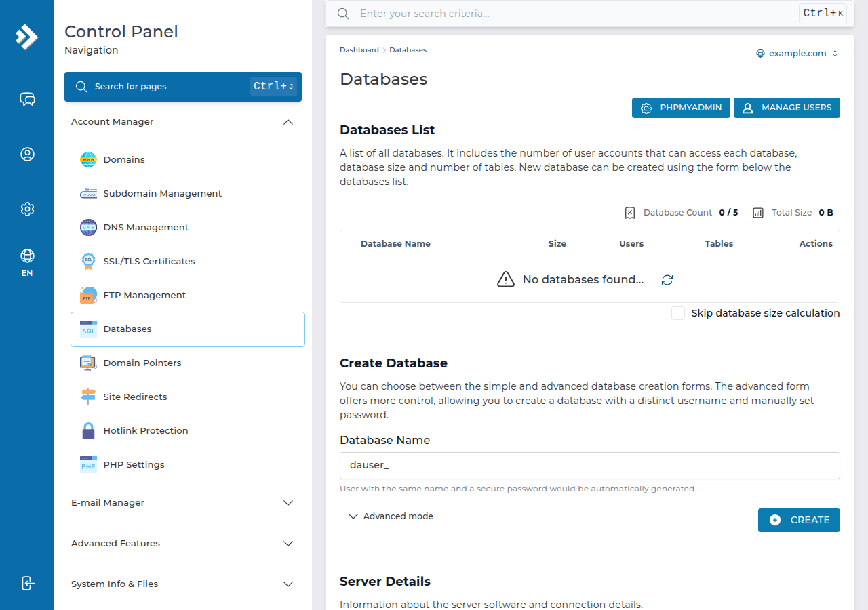Go to the DNS Management page

click(188, 228)
